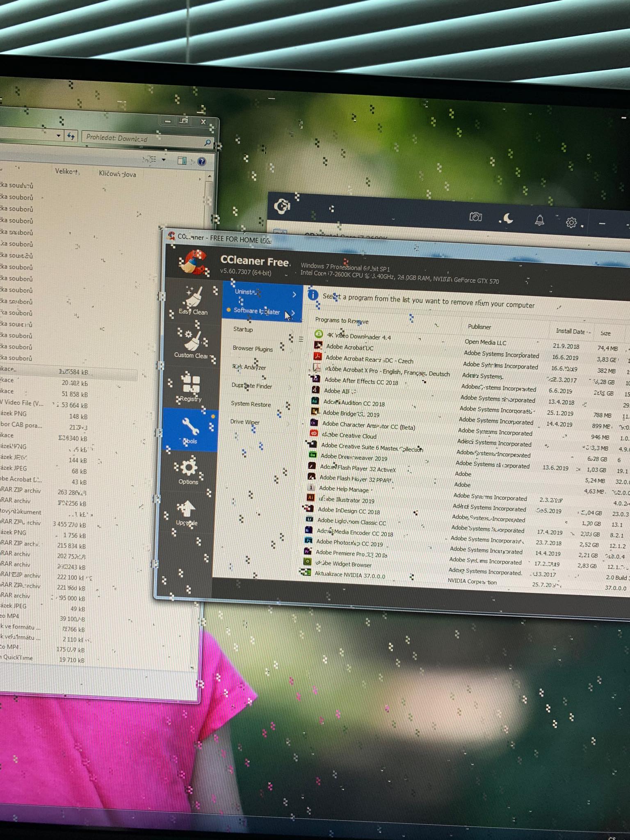Sort Explorer files by Velikost column

tap(67, 171)
